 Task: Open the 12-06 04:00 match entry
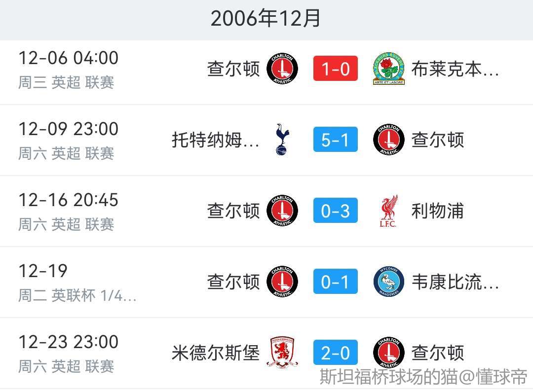[x=68, y=68]
